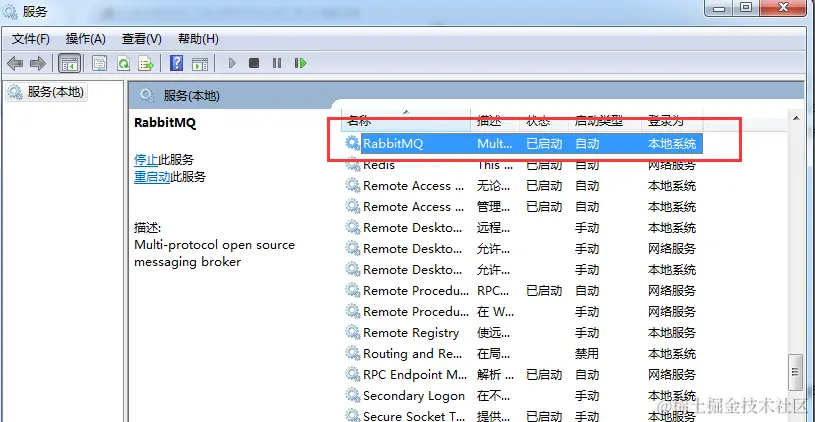815x422 pixels.
Task: Select the Secure Socket T... service
Action: (x=523, y=416)
